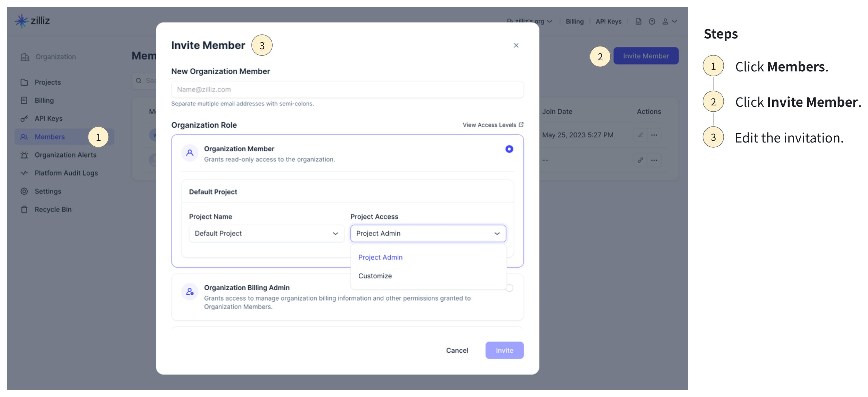Click the copy link icon in Actions
The image size is (868, 397).
click(x=640, y=160)
